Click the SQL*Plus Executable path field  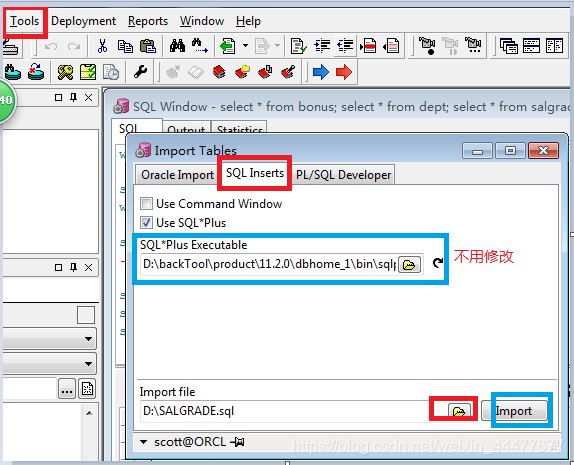pyautogui.click(x=269, y=264)
